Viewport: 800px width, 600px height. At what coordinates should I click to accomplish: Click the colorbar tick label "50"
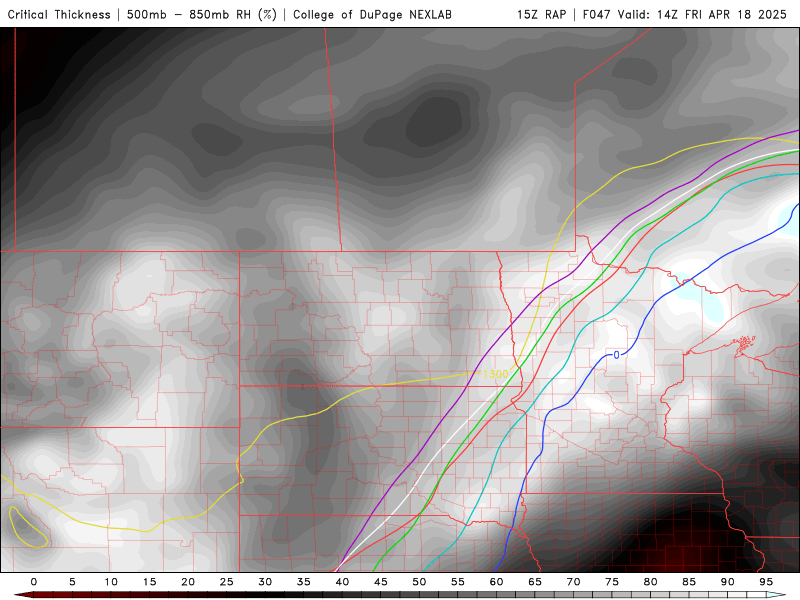coord(419,582)
